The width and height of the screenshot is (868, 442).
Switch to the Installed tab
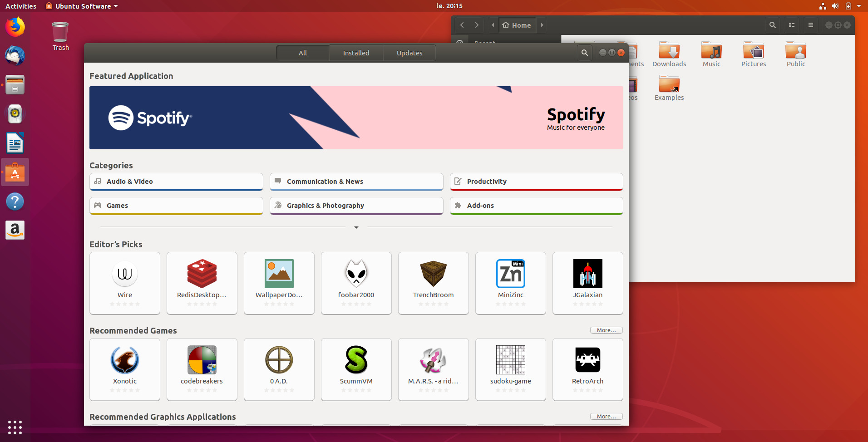click(356, 53)
